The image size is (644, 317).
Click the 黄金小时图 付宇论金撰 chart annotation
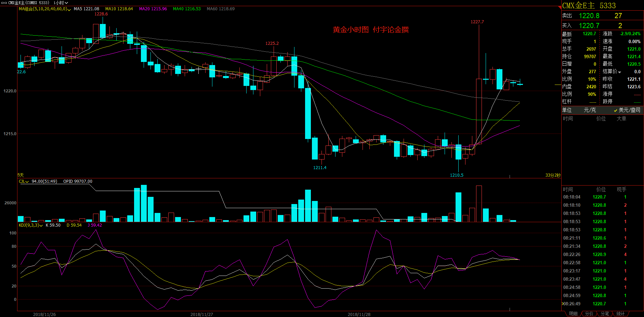point(371,30)
